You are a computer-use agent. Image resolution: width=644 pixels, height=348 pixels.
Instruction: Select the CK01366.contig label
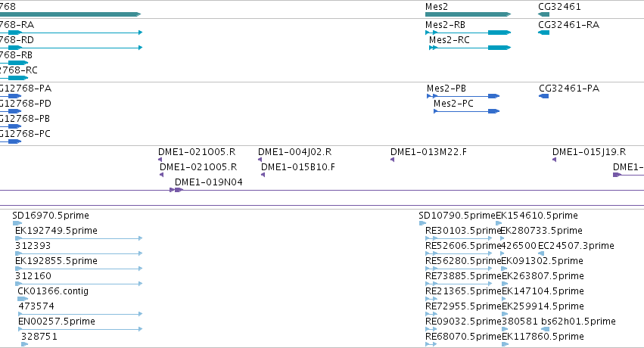pos(53,291)
